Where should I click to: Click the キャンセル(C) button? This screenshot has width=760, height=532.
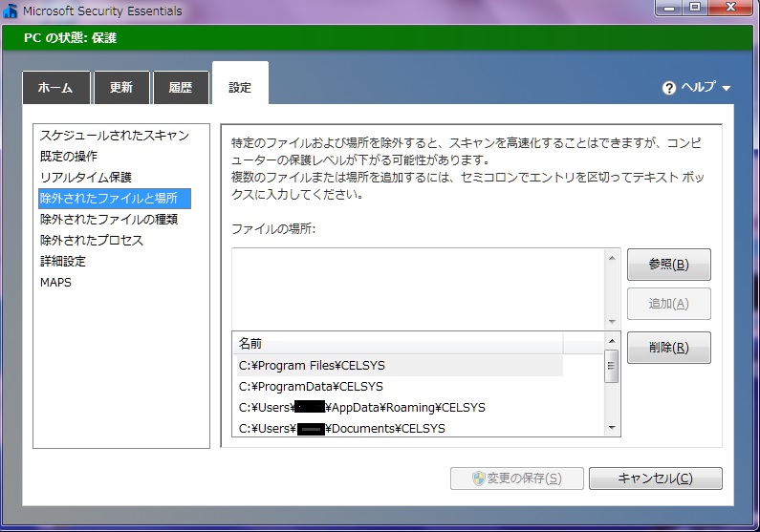click(x=655, y=479)
